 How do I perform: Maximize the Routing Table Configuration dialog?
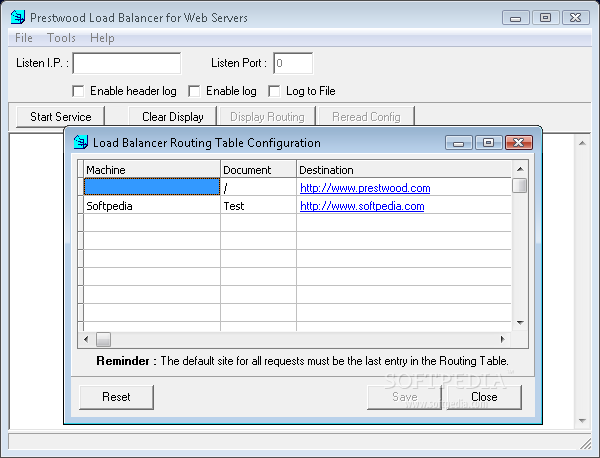click(488, 143)
